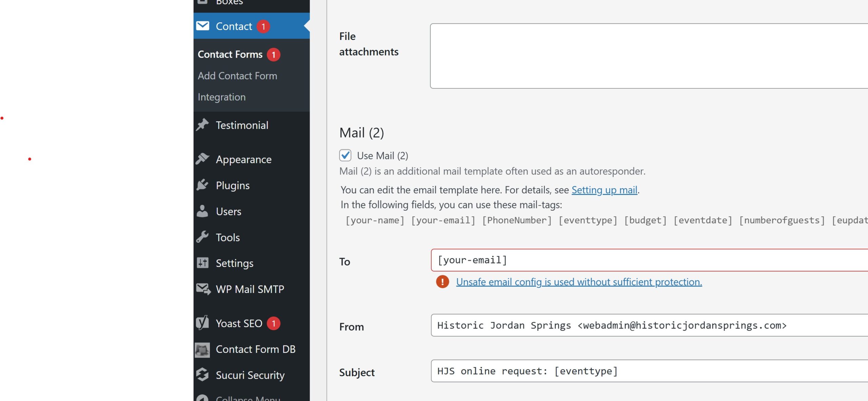
Task: Click the Users person icon
Action: click(x=202, y=211)
